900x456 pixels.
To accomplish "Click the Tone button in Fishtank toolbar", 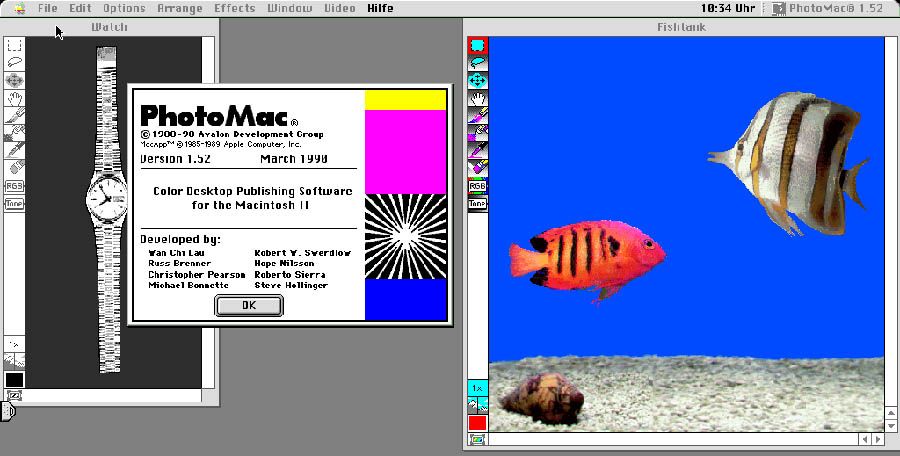I will coord(478,204).
